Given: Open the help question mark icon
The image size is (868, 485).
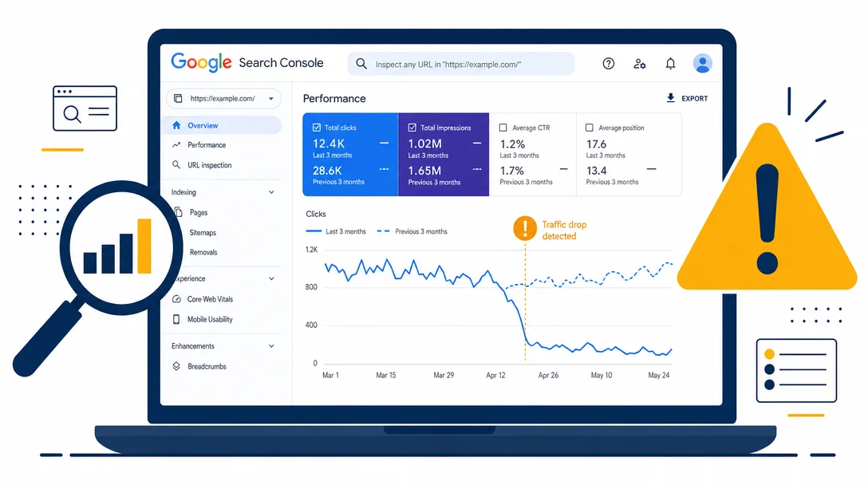Looking at the screenshot, I should pos(609,64).
